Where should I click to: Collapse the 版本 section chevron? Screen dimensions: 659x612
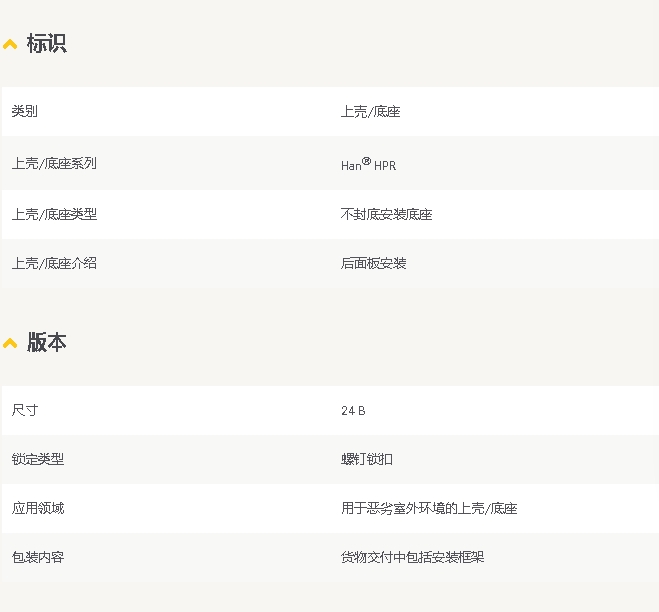coord(10,343)
